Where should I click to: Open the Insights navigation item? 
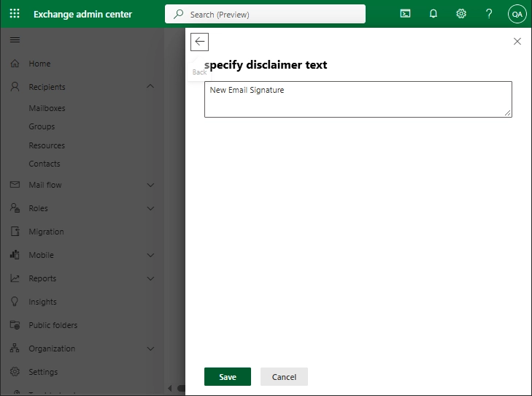coord(42,302)
